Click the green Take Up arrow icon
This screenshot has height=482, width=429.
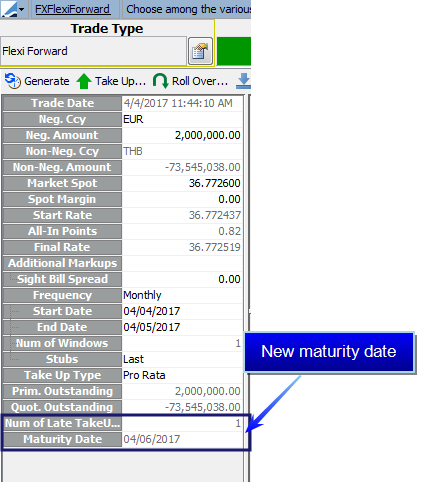(x=84, y=81)
